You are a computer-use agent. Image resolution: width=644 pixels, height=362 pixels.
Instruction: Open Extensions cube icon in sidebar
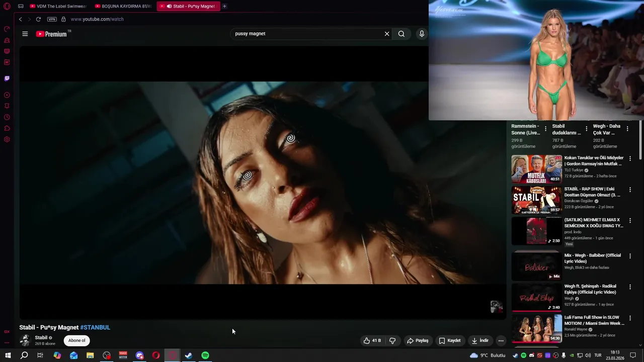[7, 128]
